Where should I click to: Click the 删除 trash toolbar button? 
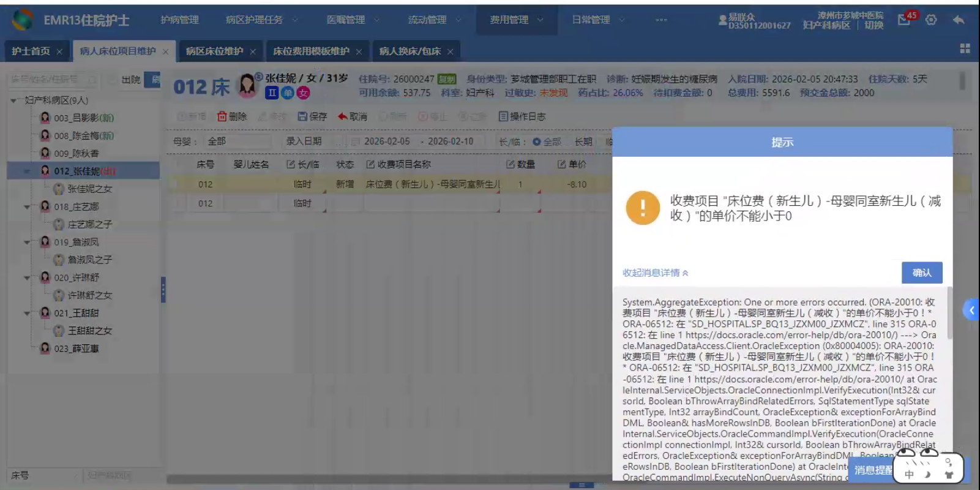tap(232, 116)
